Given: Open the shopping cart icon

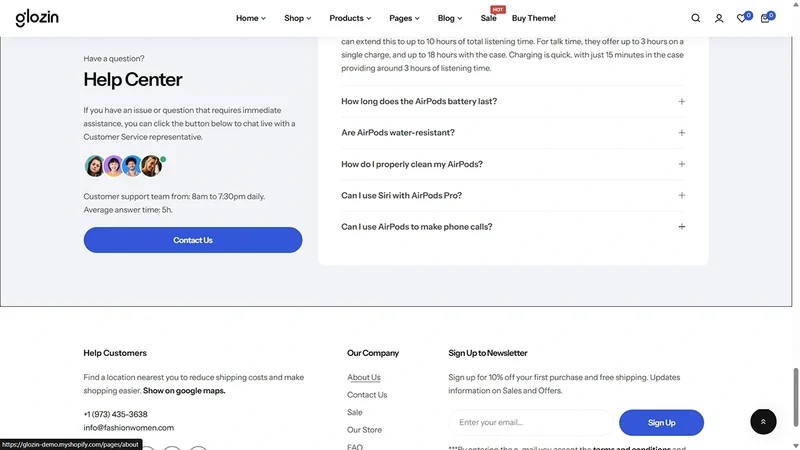Looking at the screenshot, I should [765, 18].
